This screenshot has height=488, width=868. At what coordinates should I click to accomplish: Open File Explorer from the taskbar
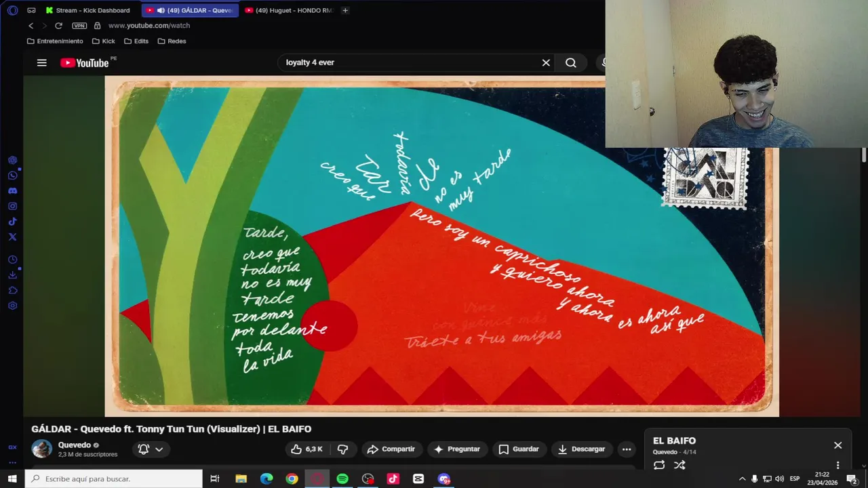pyautogui.click(x=241, y=479)
